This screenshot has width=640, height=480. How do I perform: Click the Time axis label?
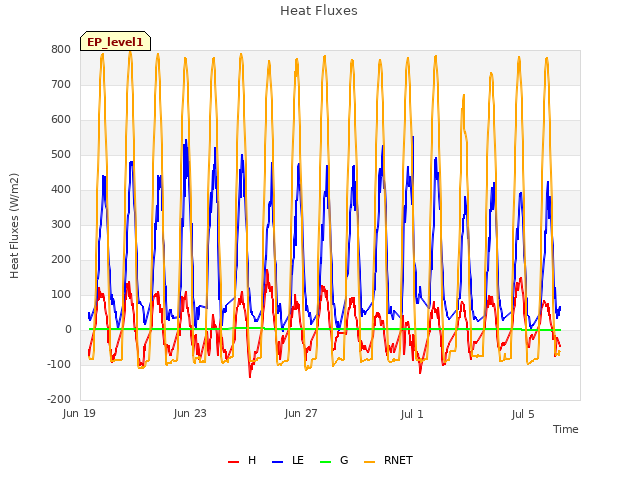(x=566, y=429)
